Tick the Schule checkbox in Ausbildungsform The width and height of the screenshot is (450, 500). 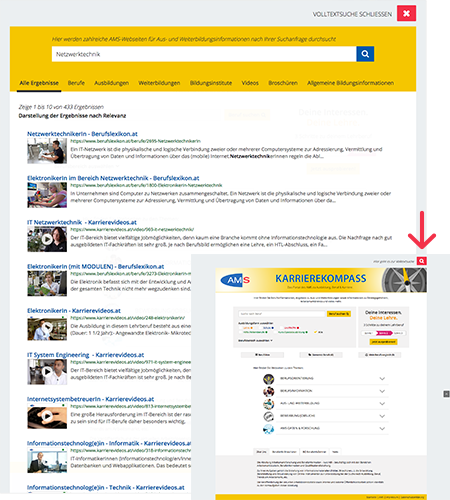261,328
